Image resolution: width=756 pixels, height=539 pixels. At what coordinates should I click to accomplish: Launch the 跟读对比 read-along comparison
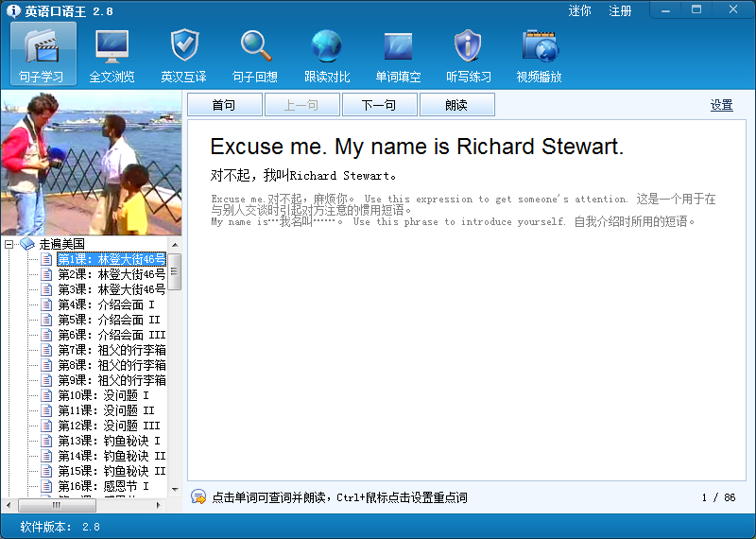point(327,56)
